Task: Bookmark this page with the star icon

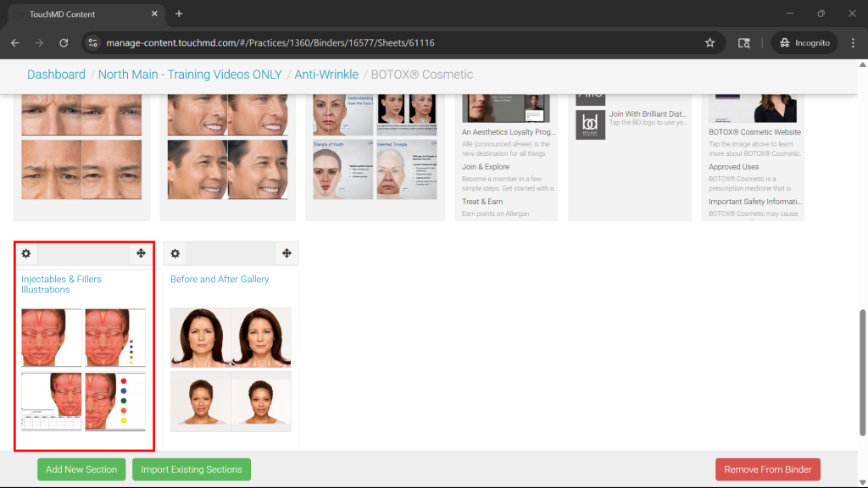Action: click(709, 42)
